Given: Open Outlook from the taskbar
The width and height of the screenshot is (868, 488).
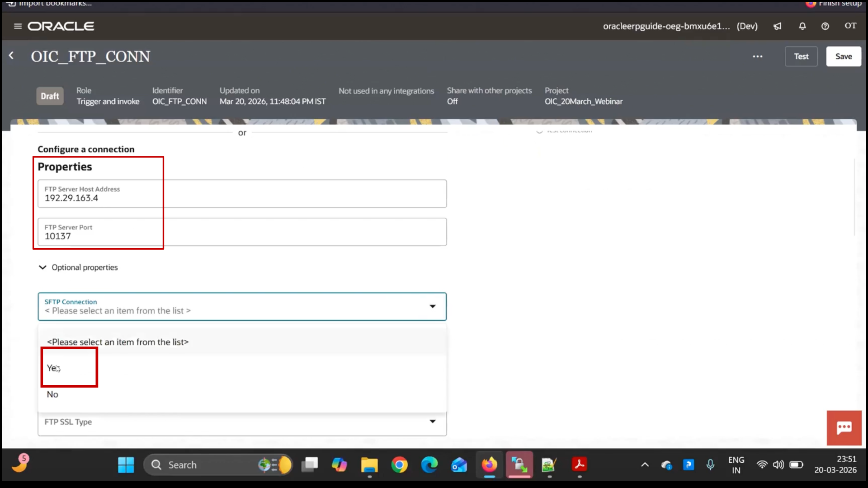Looking at the screenshot, I should (x=459, y=465).
